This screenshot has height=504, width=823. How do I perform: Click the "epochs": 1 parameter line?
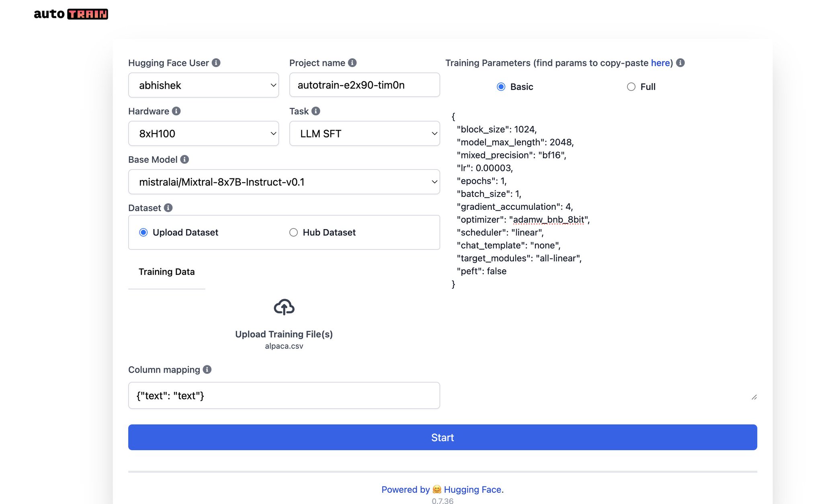(x=481, y=181)
